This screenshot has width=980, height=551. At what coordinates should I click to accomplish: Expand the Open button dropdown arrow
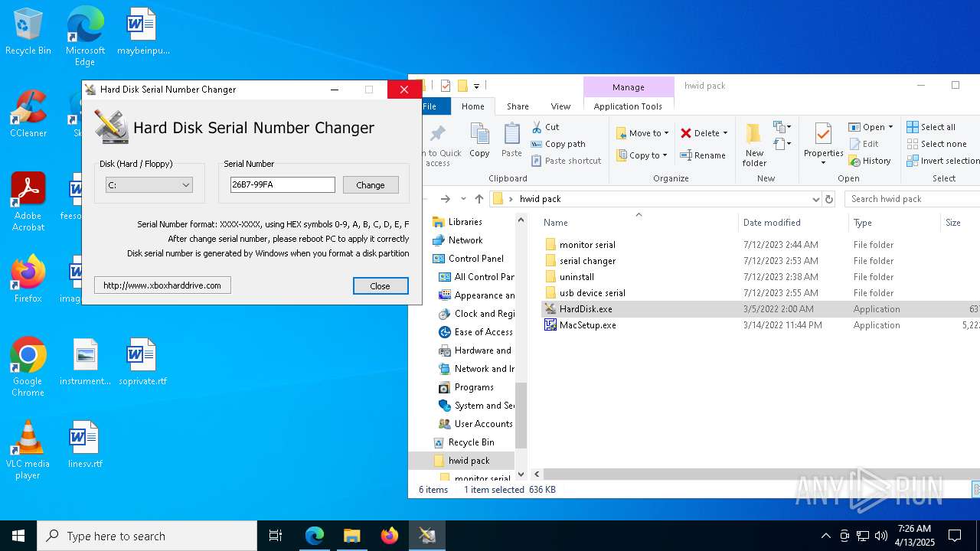[890, 127]
